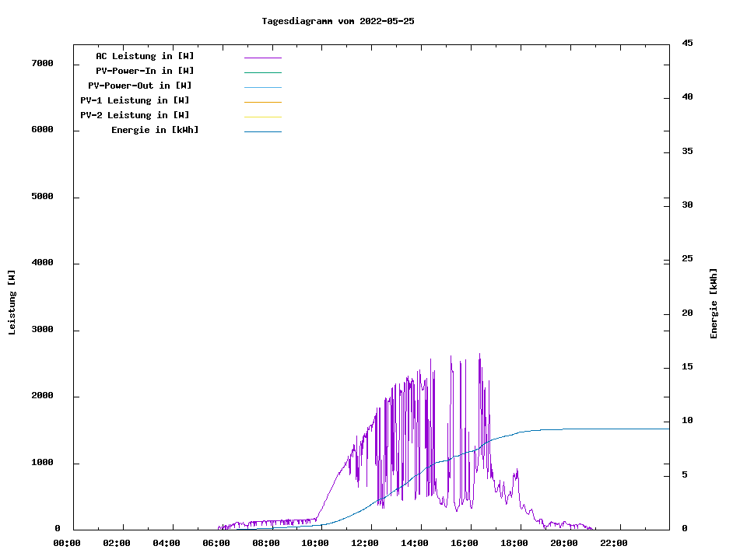Click the chart title Tagesdiagramm vom 2022-05-25

(x=338, y=21)
